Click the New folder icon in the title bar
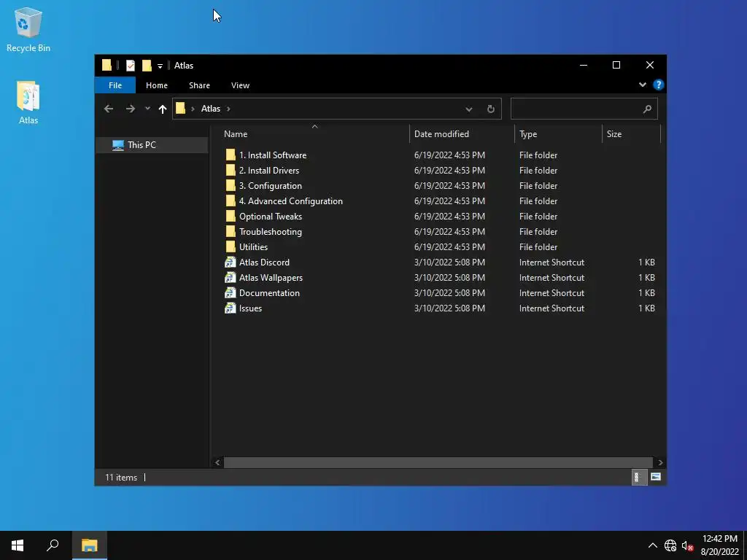The image size is (747, 560). (147, 65)
